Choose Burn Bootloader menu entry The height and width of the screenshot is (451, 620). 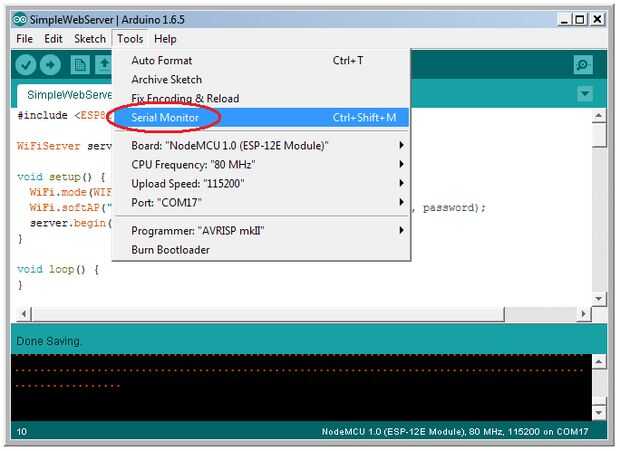click(261, 250)
